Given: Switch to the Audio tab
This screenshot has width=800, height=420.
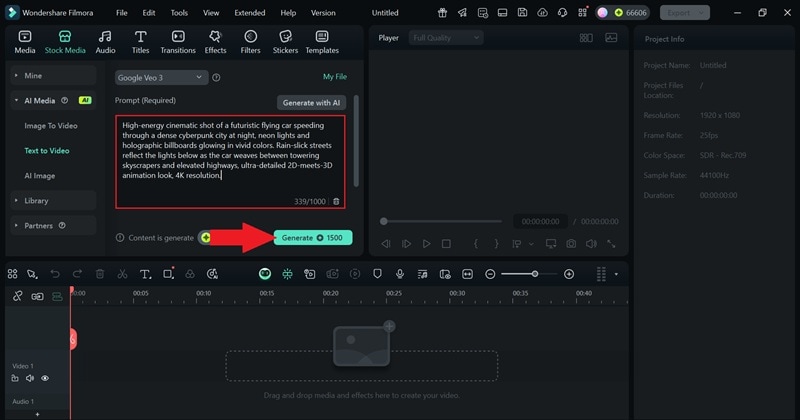Looking at the screenshot, I should tap(105, 42).
